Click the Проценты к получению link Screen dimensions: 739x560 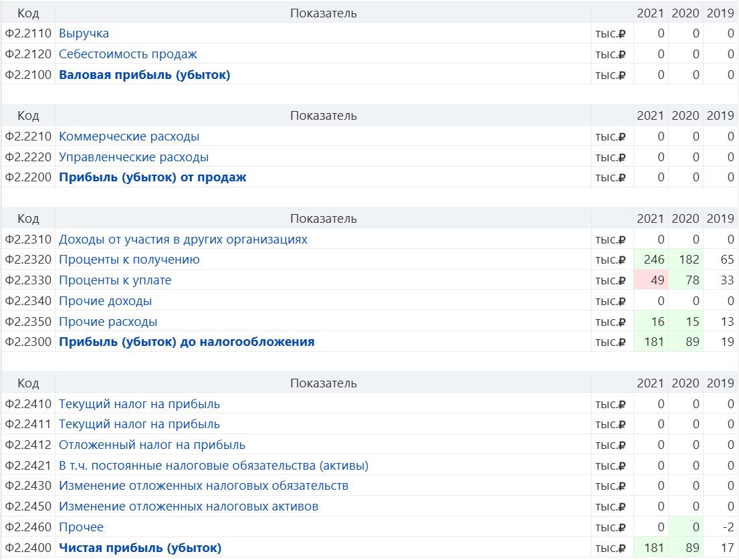pyautogui.click(x=129, y=260)
